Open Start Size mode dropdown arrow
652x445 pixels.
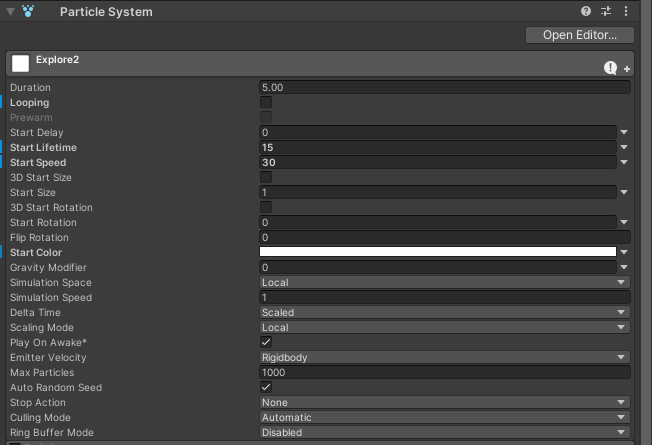[624, 192]
